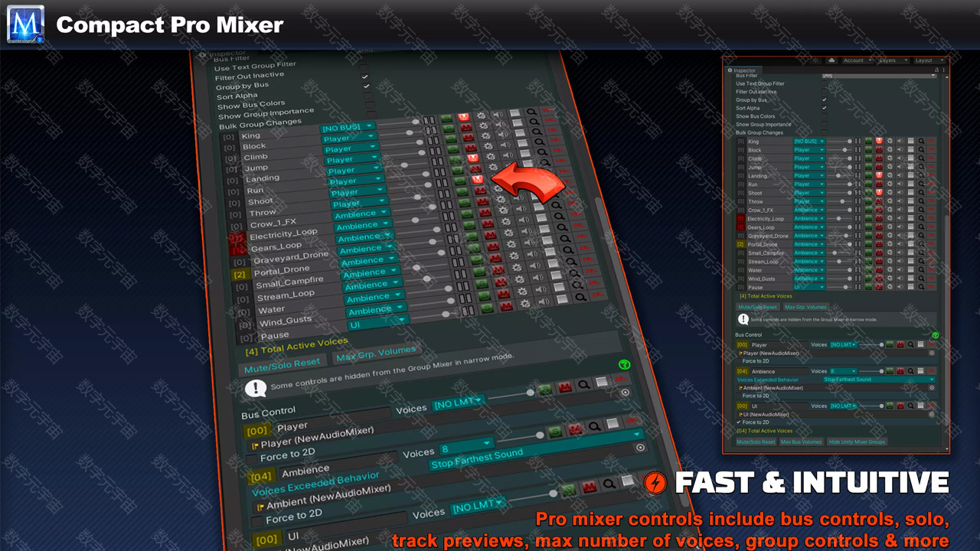This screenshot has width=980, height=551.
Task: Lock the small Inspector panel
Action: 936,70
